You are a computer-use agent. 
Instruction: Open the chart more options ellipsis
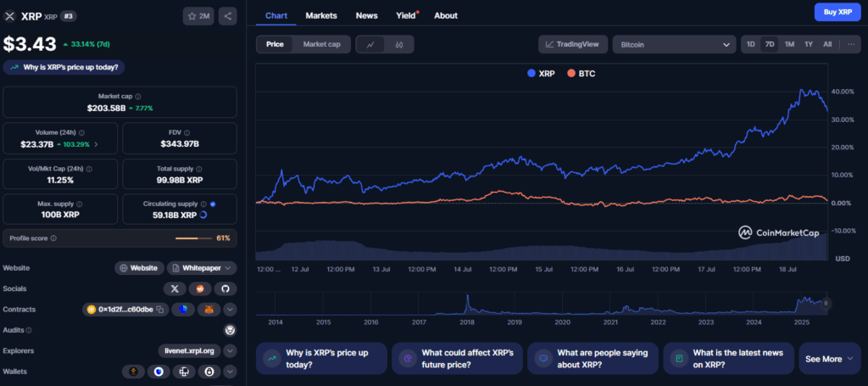pyautogui.click(x=851, y=44)
